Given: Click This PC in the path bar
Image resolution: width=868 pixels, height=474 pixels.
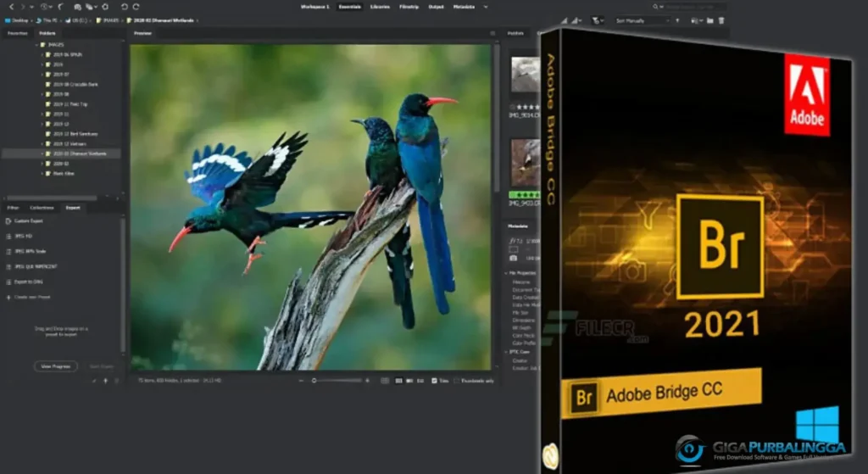Looking at the screenshot, I should (x=47, y=20).
